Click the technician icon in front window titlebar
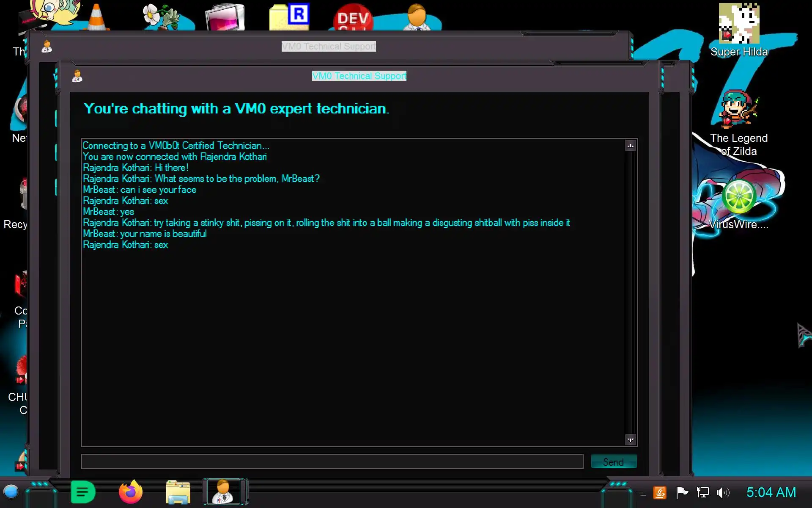 (x=77, y=77)
